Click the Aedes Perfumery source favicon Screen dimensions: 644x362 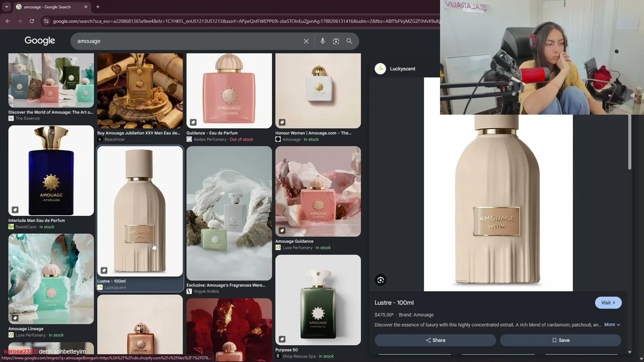coord(189,139)
